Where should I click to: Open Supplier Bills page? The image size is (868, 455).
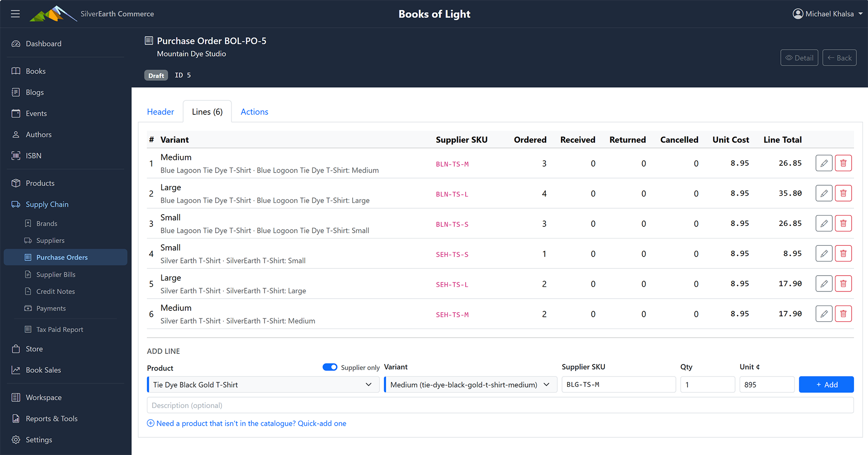coord(56,275)
